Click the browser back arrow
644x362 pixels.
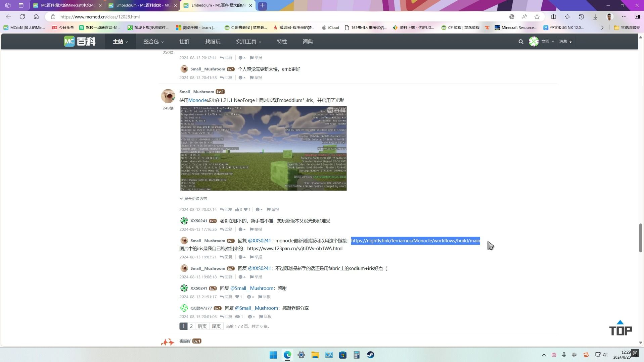pos(8,16)
